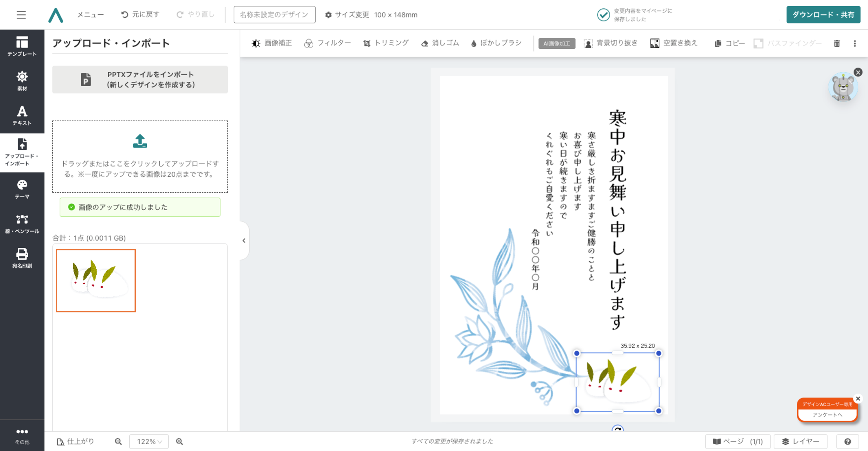Open the hamburger menu icon
This screenshot has height=451, width=868.
pos(21,15)
